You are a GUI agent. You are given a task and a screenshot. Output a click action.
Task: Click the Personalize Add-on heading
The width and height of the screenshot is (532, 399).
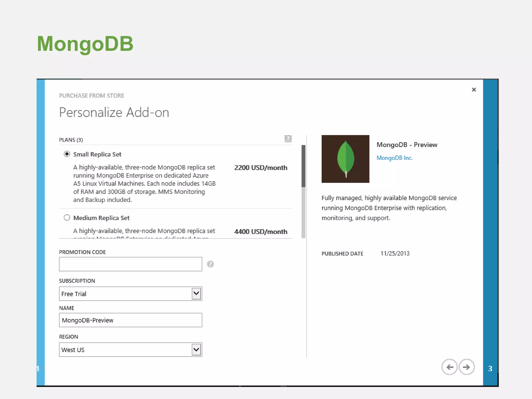click(x=114, y=113)
